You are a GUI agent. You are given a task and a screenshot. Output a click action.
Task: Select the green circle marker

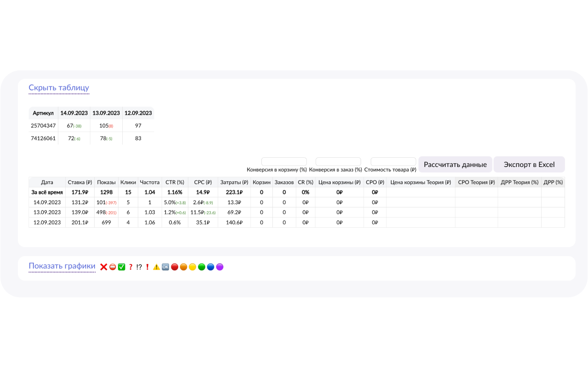202,267
